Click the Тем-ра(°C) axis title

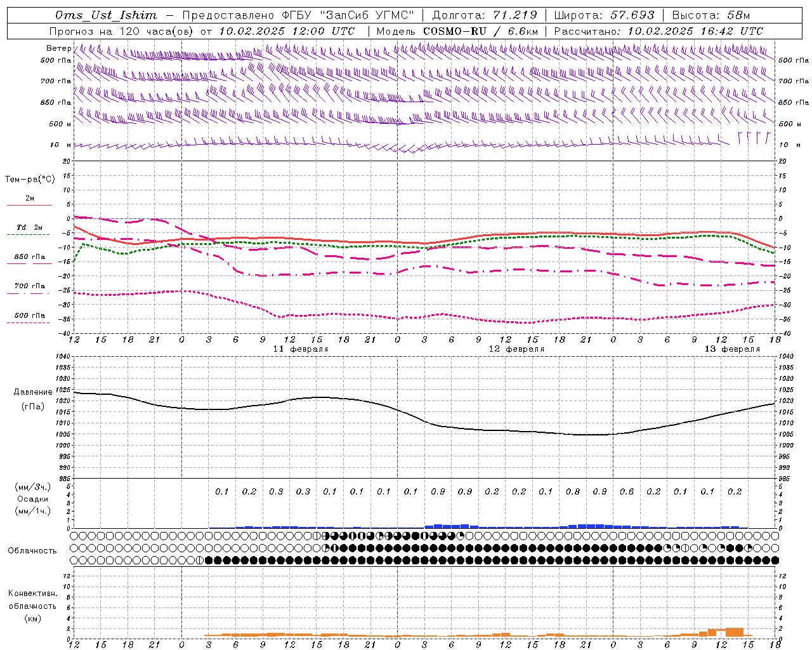click(x=30, y=180)
